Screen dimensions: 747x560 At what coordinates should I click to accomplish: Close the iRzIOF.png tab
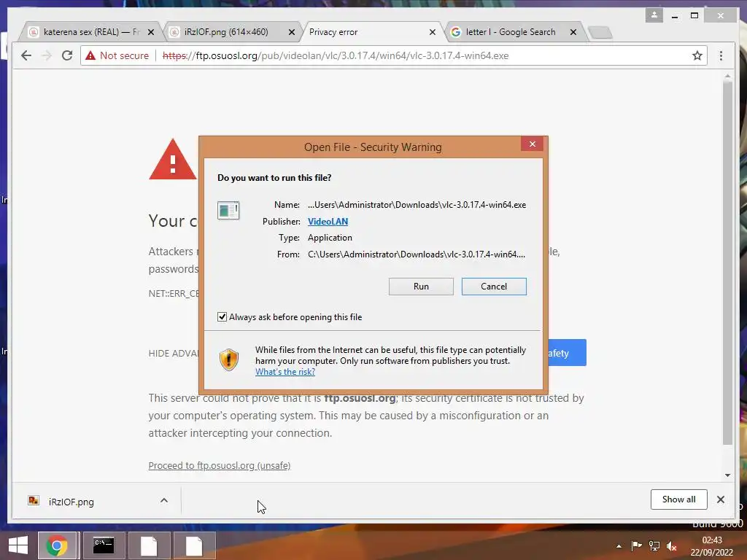pos(292,32)
